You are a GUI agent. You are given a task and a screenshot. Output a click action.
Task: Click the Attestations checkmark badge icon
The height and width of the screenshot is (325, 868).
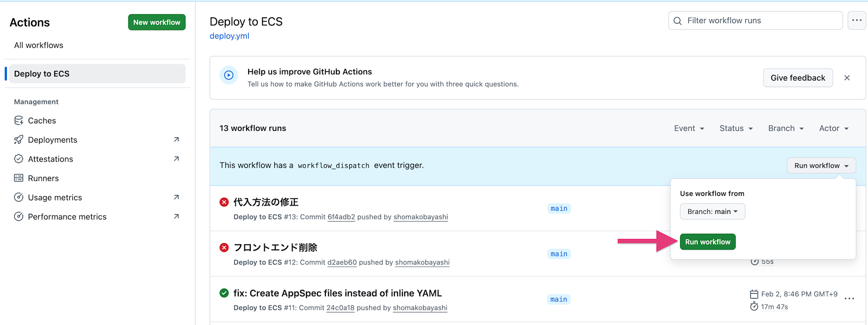tap(19, 159)
